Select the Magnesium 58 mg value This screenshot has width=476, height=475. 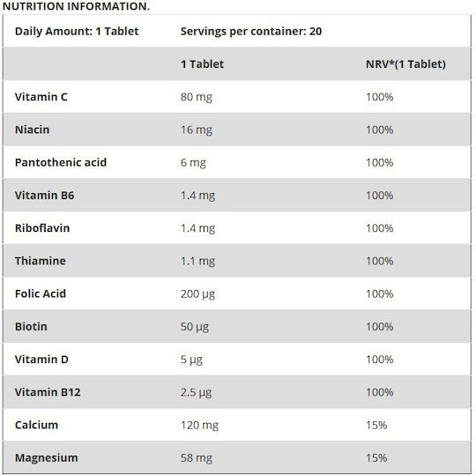coord(197,458)
